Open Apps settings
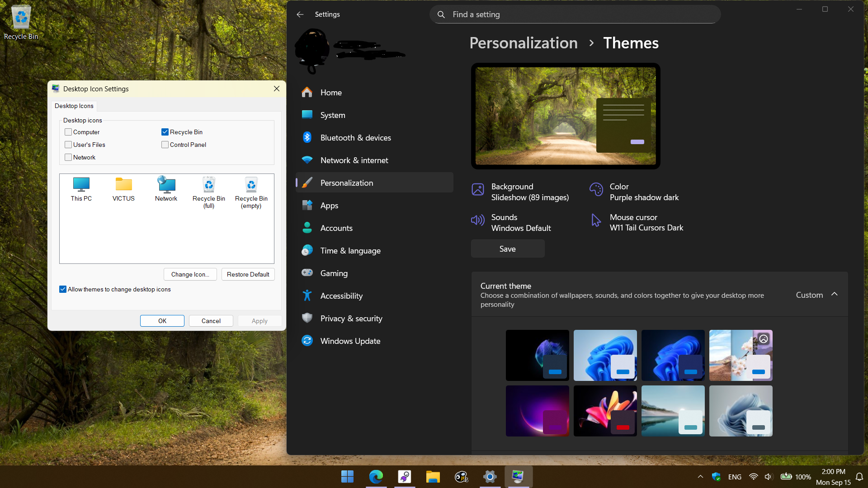This screenshot has width=868, height=488. (374, 205)
